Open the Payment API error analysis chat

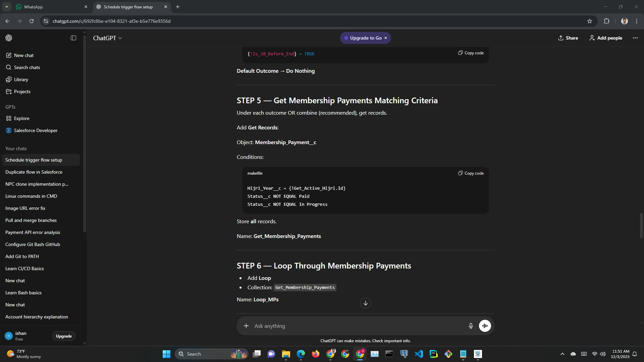[x=33, y=232]
